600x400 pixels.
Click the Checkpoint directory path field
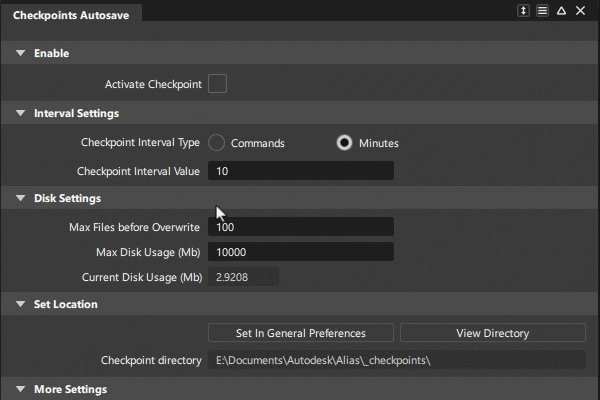(x=397, y=359)
